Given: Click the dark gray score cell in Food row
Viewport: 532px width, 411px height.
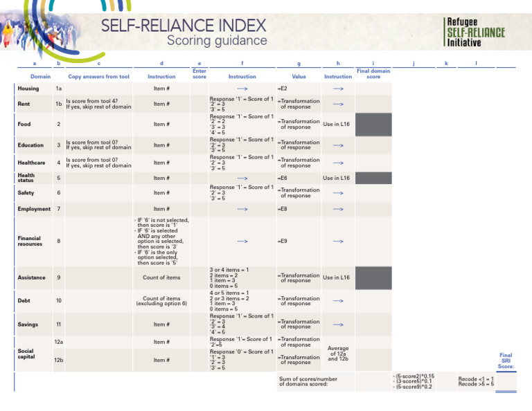Looking at the screenshot, I should click(373, 125).
